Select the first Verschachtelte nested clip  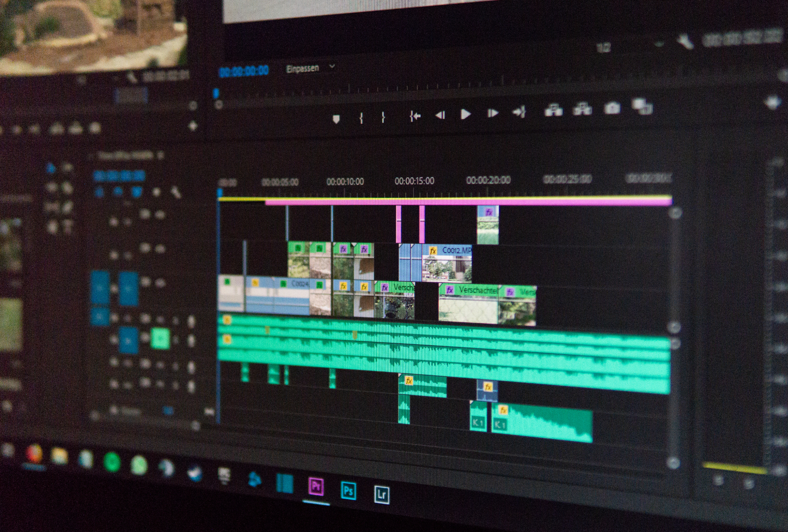point(394,287)
